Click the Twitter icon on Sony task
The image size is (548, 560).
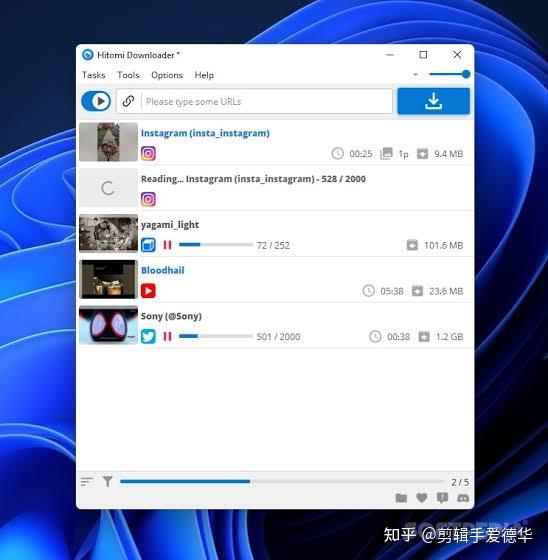pyautogui.click(x=148, y=336)
